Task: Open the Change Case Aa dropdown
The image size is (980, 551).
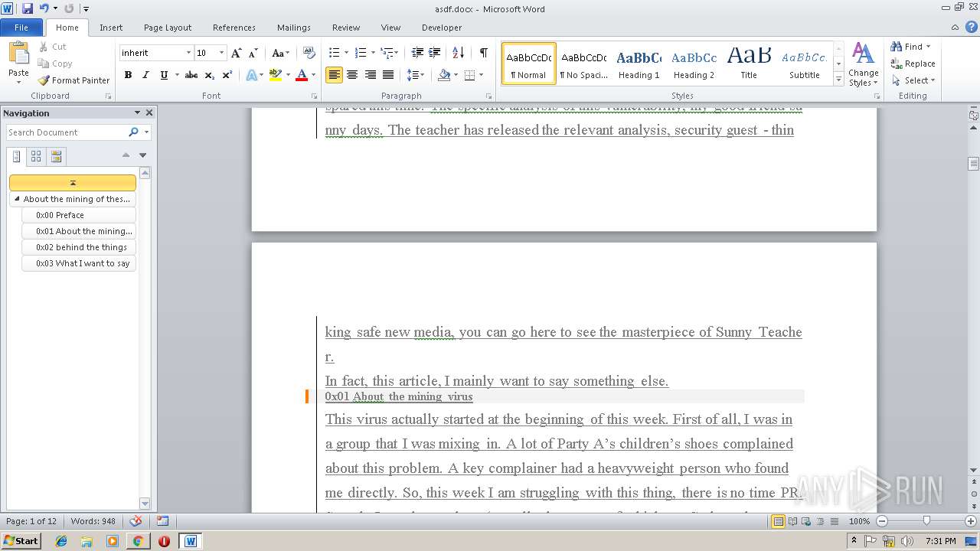Action: [x=280, y=53]
